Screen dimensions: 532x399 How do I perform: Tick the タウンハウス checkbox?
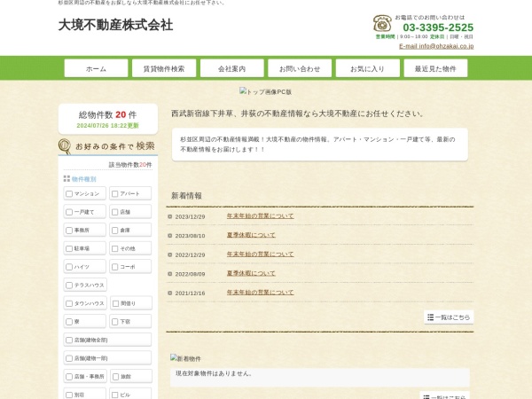pos(69,303)
